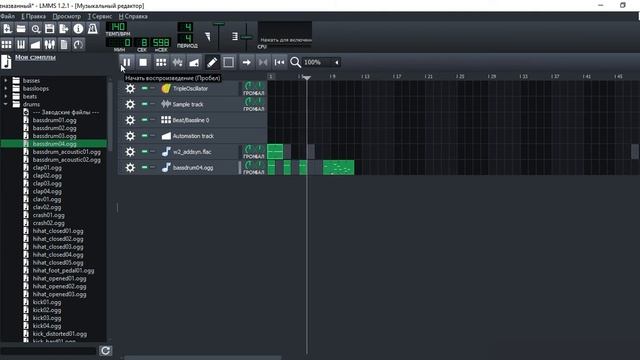Viewport: 640px width, 360px height.
Task: Open the recent projects list icon
Action: coord(36,29)
